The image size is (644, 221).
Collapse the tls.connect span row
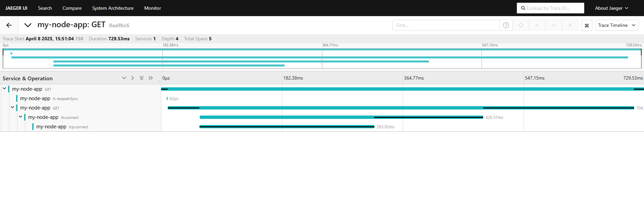click(x=20, y=117)
